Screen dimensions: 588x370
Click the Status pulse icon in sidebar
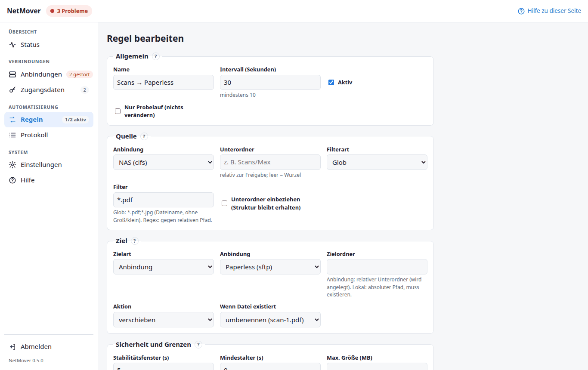click(12, 45)
